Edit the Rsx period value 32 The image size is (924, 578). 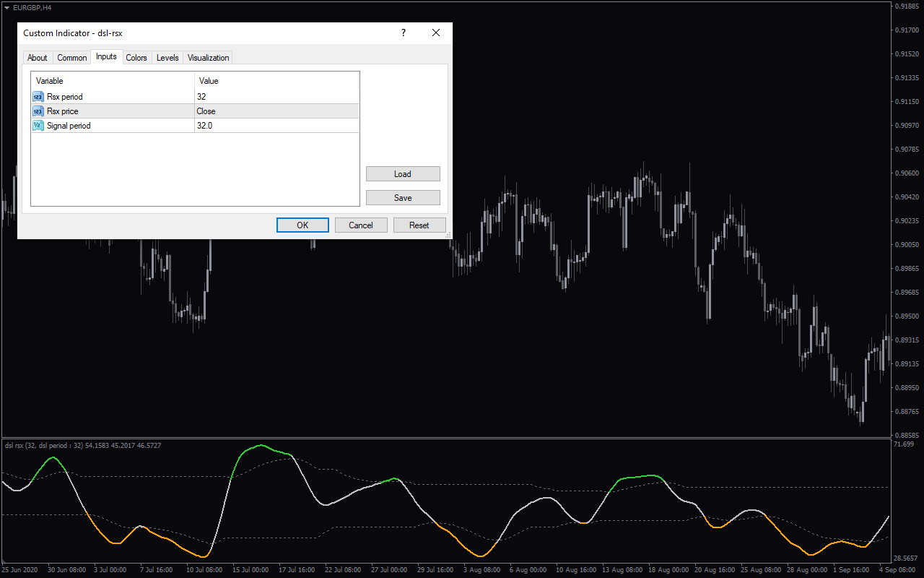[x=276, y=97]
